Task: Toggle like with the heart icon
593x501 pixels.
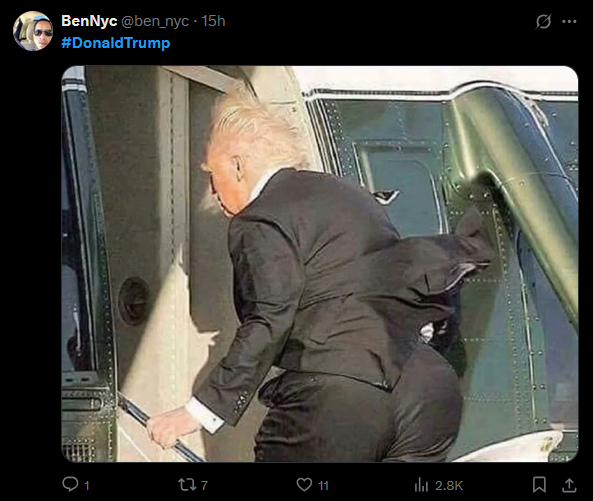Action: (x=304, y=485)
